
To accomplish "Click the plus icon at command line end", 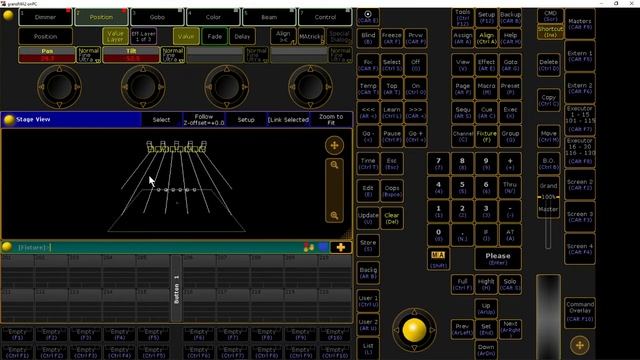I will pyautogui.click(x=341, y=247).
